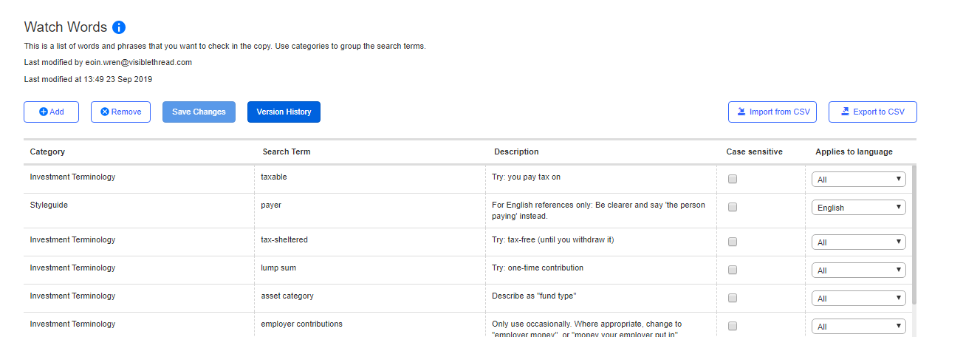Open language dropdown for 'employer contributions'
This screenshot has width=980, height=337.
(x=859, y=327)
